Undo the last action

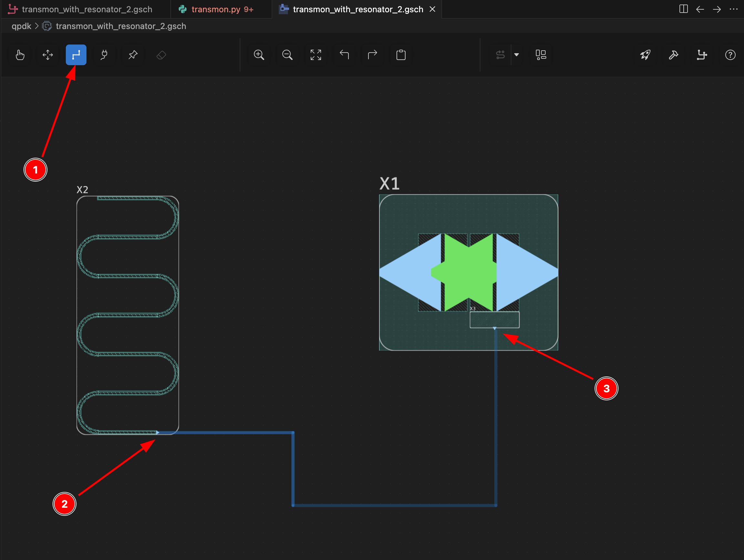pos(344,55)
